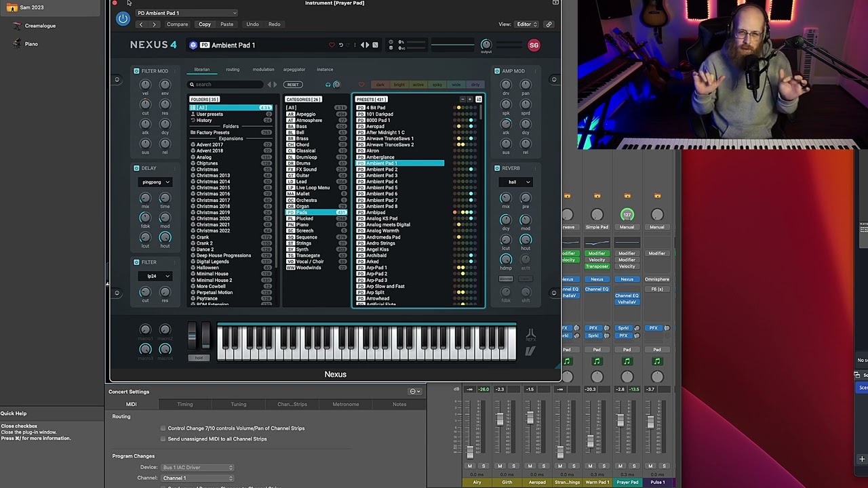This screenshot has width=868, height=488.
Task: Click the librarian search field
Action: (226, 85)
